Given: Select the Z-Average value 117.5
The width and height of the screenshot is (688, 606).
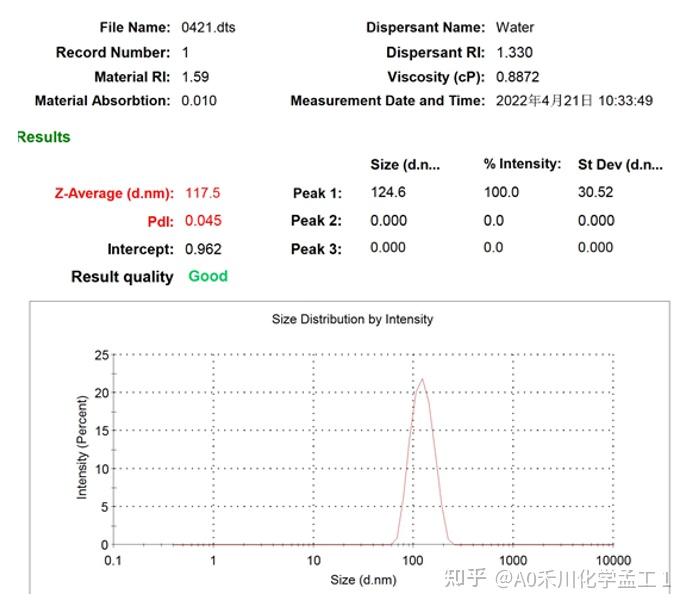Looking at the screenshot, I should [202, 193].
